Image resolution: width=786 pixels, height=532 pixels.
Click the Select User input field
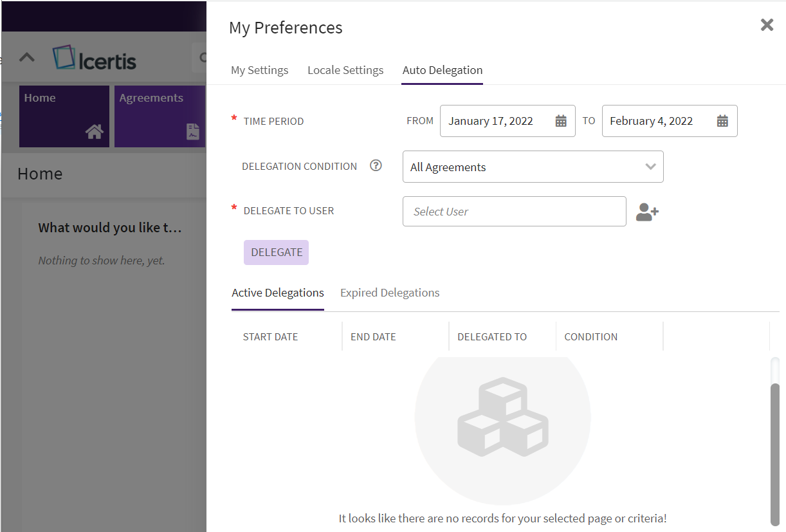coord(513,212)
